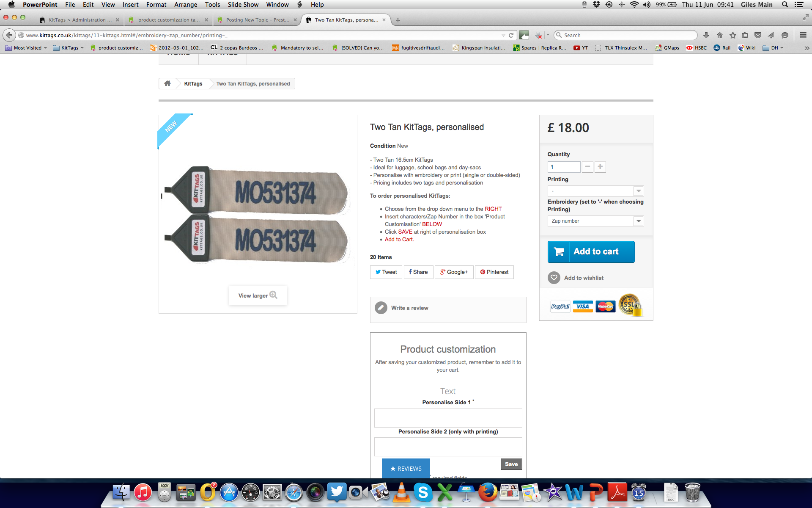Image resolution: width=812 pixels, height=508 pixels.
Task: Save the product customization text
Action: coord(511,464)
